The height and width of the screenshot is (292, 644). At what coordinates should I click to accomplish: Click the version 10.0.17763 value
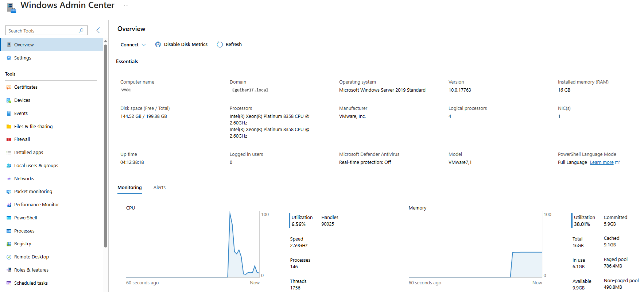459,90
